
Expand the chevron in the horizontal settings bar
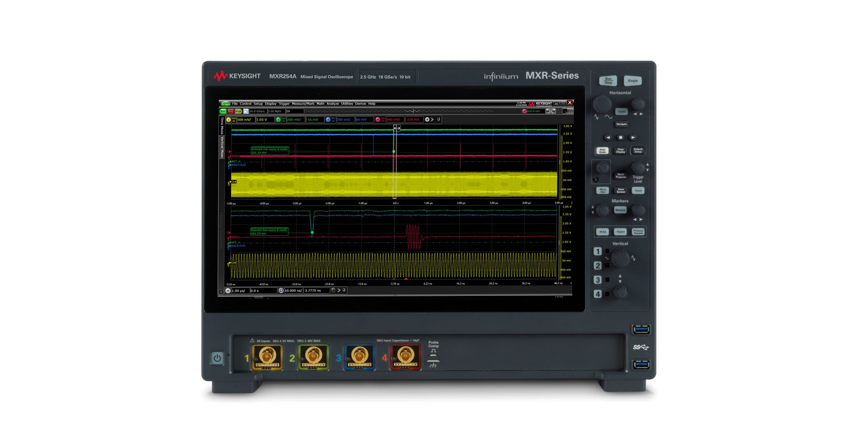339,291
